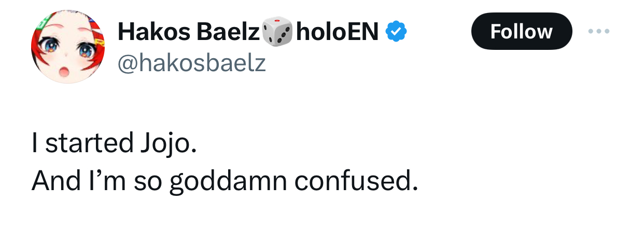Open the @hakosbaelz handle link
This screenshot has height=227, width=644.
pyautogui.click(x=192, y=63)
